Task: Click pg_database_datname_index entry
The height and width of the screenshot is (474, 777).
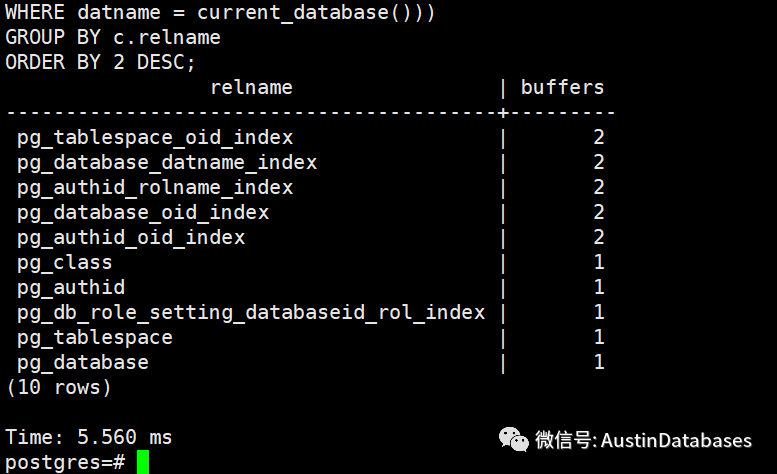Action: [167, 162]
